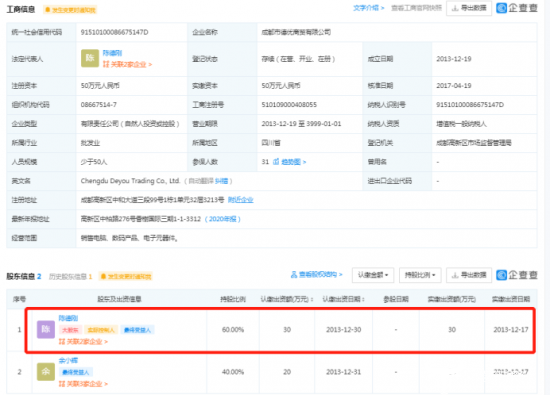Select 核准日期 value 2017-04-19
The height and width of the screenshot is (395, 550).
tap(454, 86)
